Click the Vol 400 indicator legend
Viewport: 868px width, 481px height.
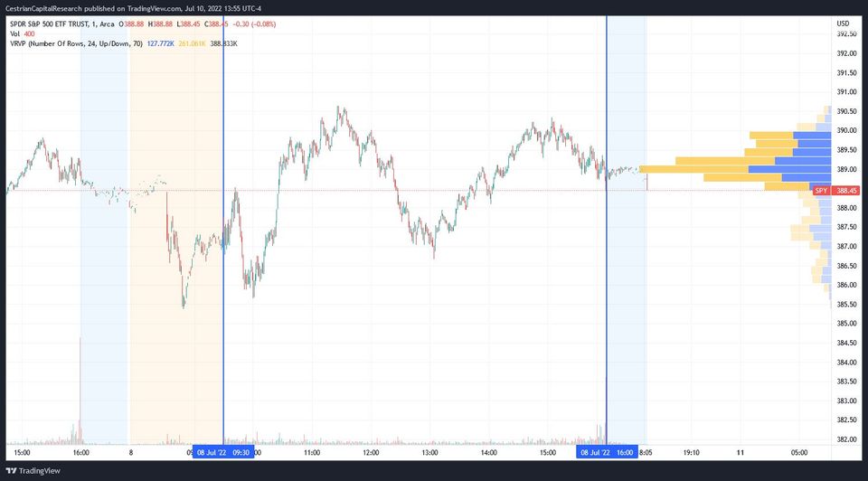(x=22, y=33)
